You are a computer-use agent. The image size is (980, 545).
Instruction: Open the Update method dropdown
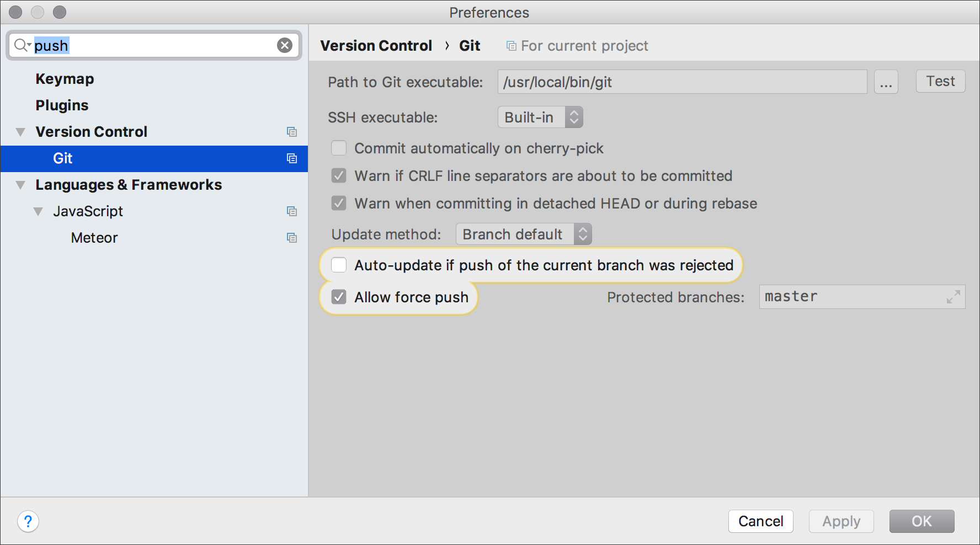click(x=524, y=234)
